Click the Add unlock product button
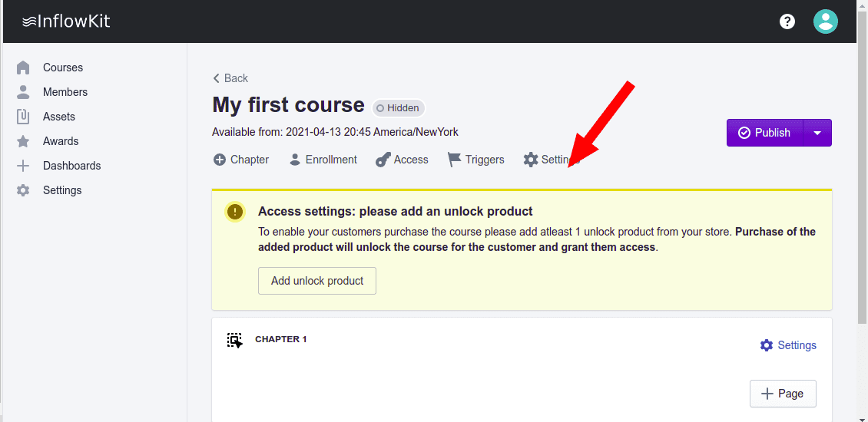Image resolution: width=868 pixels, height=422 pixels. click(316, 281)
